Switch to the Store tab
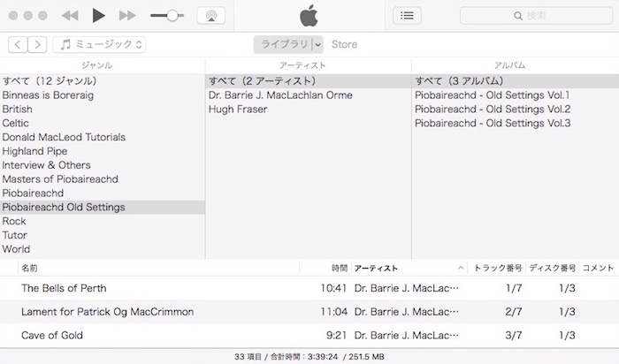 tap(344, 44)
